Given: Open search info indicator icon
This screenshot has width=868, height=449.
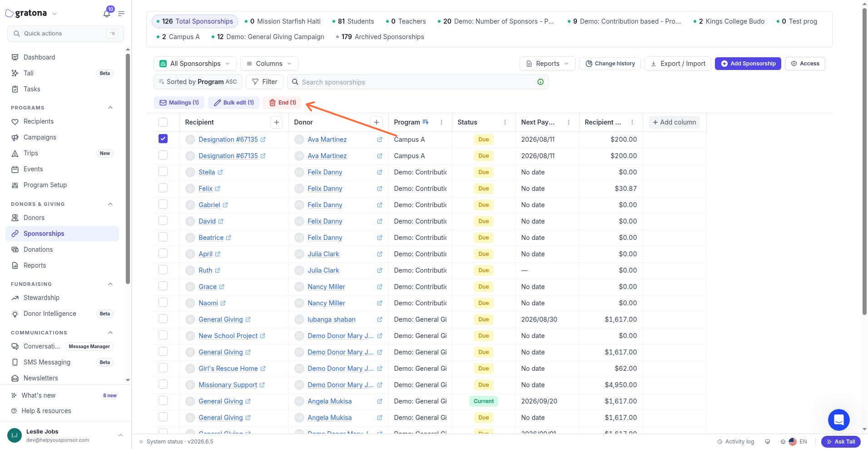Looking at the screenshot, I should 541,82.
